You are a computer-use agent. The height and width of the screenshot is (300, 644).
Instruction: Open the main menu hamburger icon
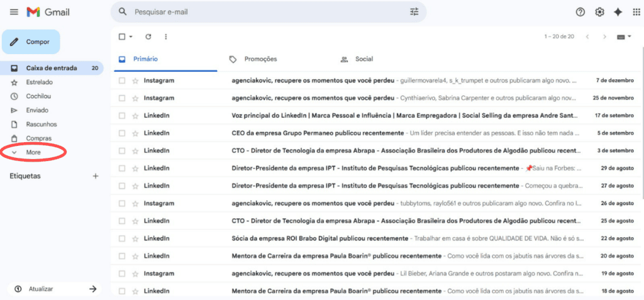tap(14, 12)
